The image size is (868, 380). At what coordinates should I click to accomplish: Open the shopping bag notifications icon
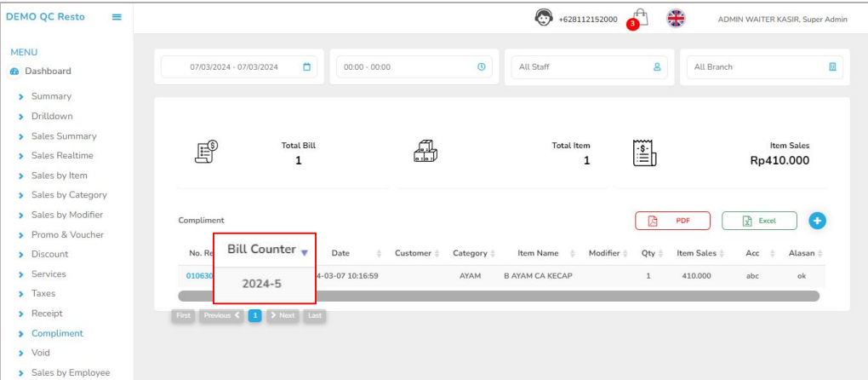pos(639,19)
